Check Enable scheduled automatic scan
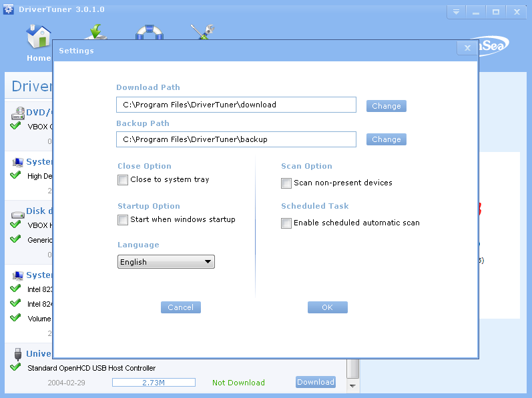532x398 pixels. pyautogui.click(x=286, y=223)
